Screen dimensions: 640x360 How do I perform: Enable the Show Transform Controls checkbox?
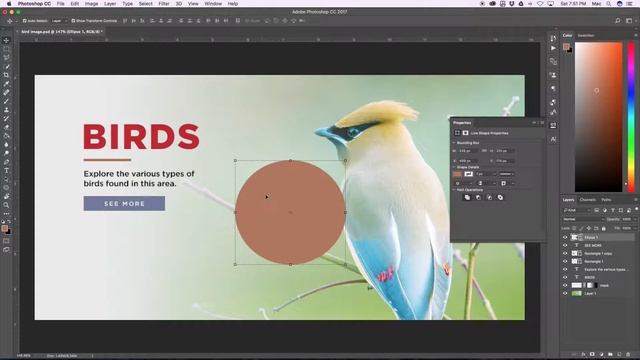73,21
